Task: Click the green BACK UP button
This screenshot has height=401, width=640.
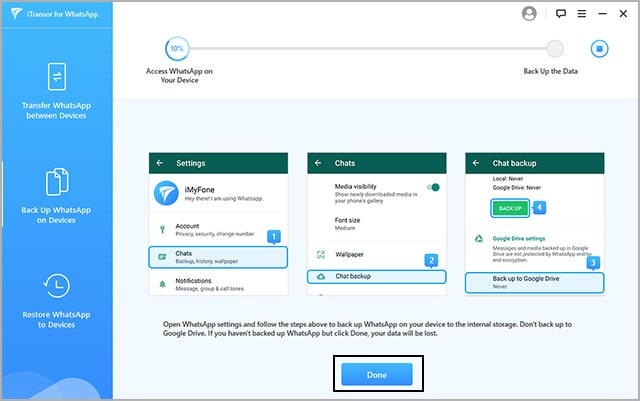Action: 510,208
